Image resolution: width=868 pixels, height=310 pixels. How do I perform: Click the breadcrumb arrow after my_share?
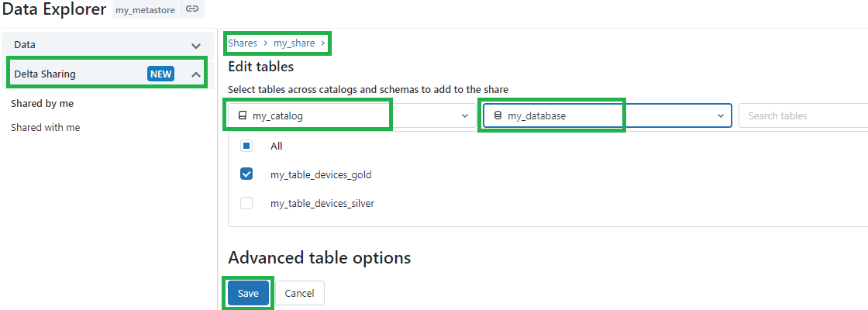pos(322,43)
